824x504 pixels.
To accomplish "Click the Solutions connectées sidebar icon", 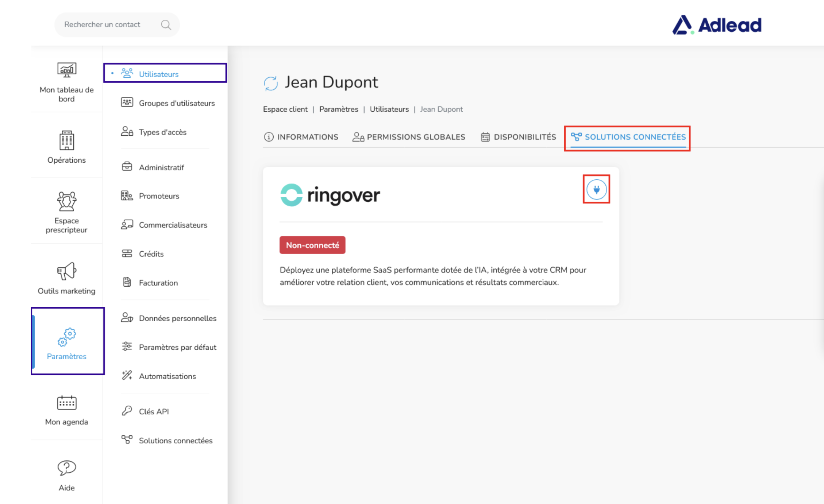I will (x=127, y=440).
